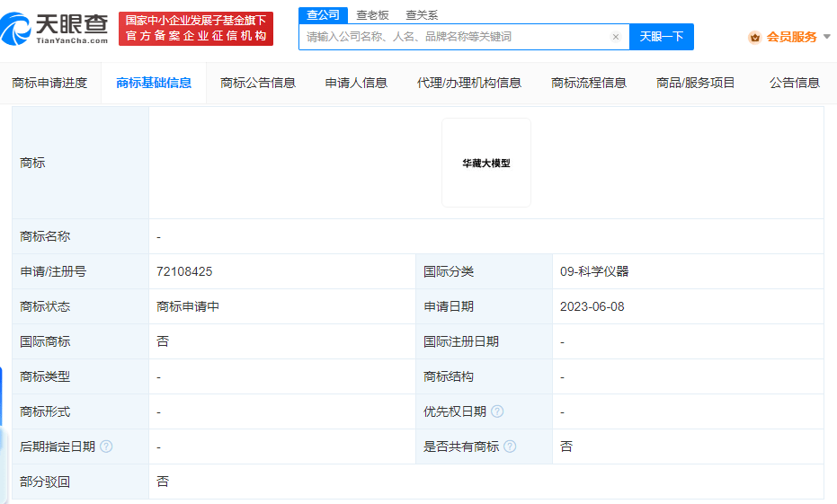Image resolution: width=837 pixels, height=504 pixels.
Task: Go to the 申请人信息 tab
Action: (x=356, y=83)
